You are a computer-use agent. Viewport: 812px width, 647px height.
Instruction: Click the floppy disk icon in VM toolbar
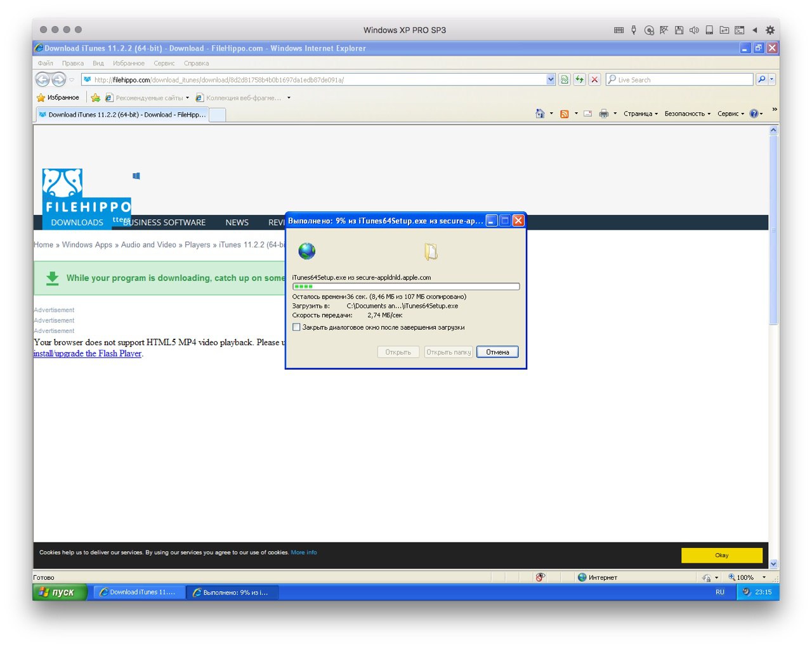(679, 30)
